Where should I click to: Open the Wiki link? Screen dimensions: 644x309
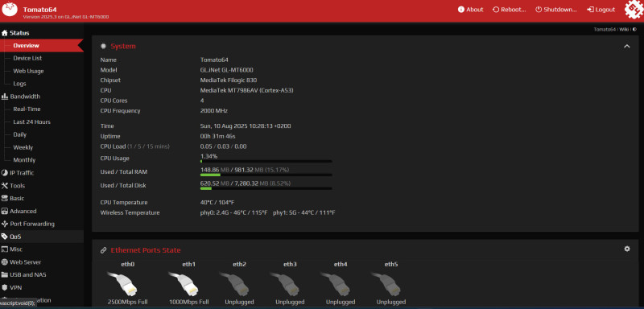coord(624,29)
